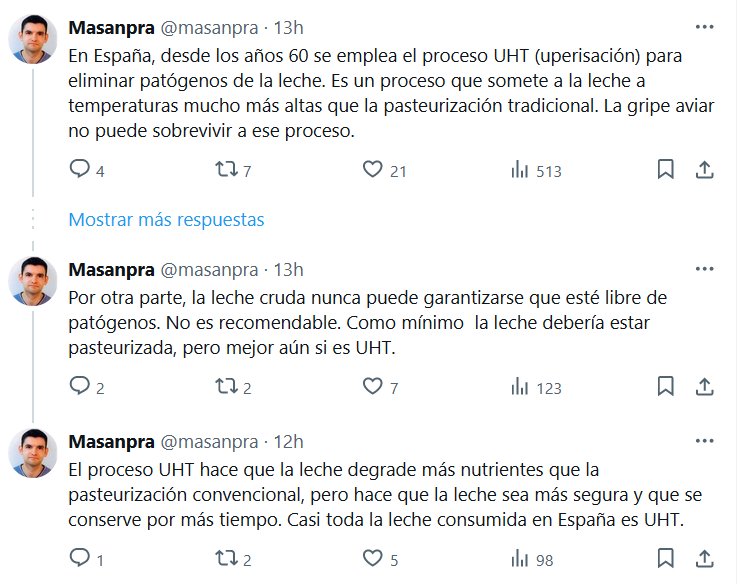The width and height of the screenshot is (740, 584).
Task: Click Masanpra's avatar on the first tweet
Action: click(x=33, y=40)
